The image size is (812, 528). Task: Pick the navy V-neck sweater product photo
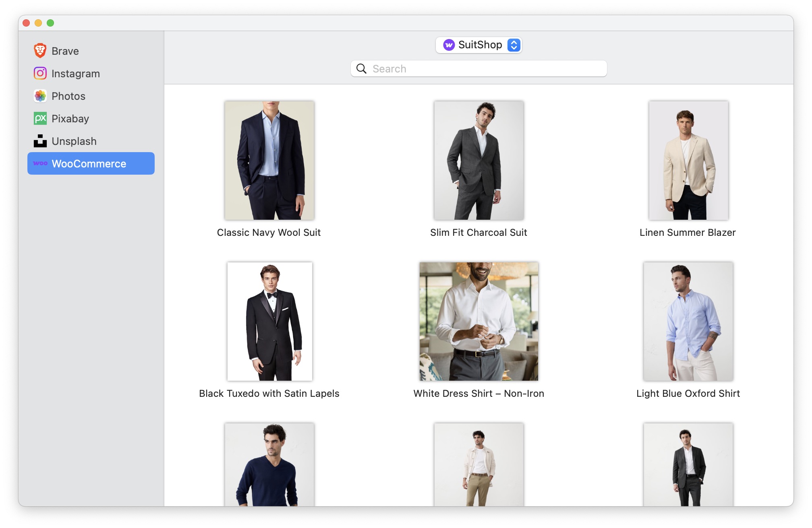[269, 464]
